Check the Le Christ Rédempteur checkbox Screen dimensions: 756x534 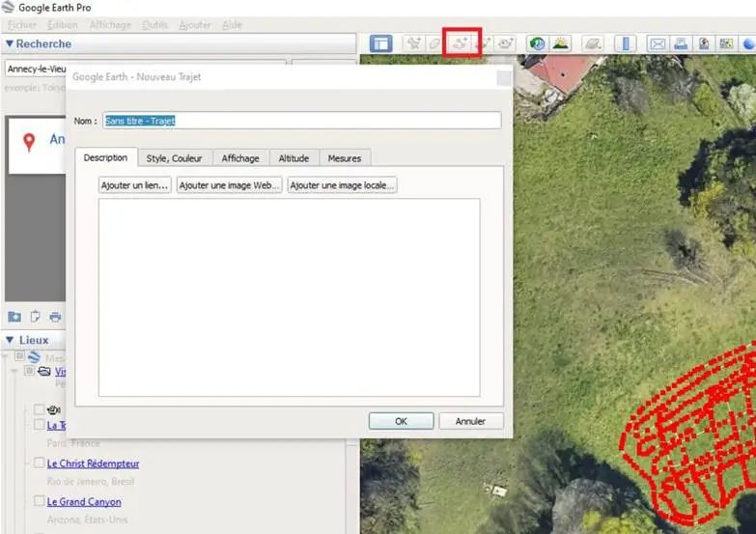[39, 464]
